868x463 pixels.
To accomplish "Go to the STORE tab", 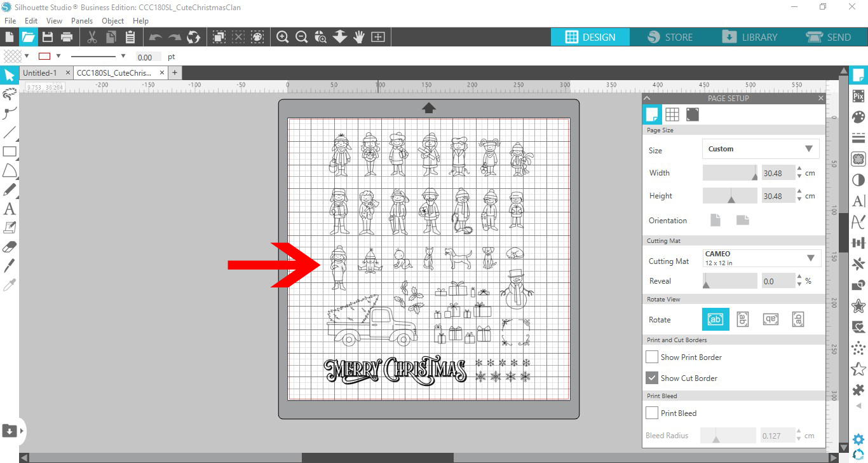I will point(670,37).
